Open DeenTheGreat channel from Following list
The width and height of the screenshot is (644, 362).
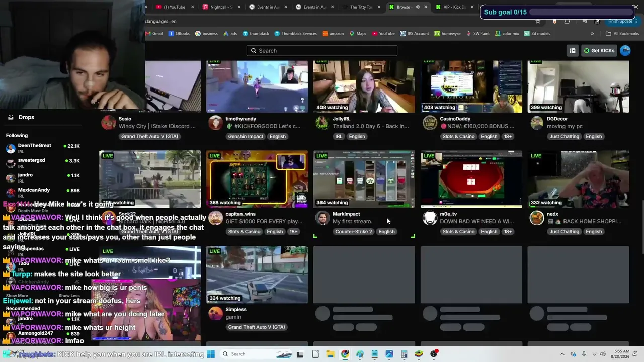pos(43,148)
